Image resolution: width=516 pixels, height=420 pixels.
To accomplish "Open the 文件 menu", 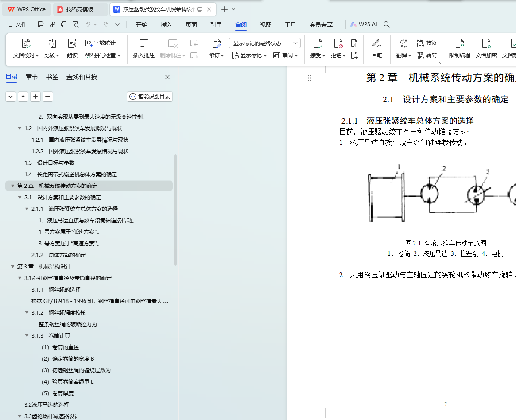I will click(x=17, y=24).
